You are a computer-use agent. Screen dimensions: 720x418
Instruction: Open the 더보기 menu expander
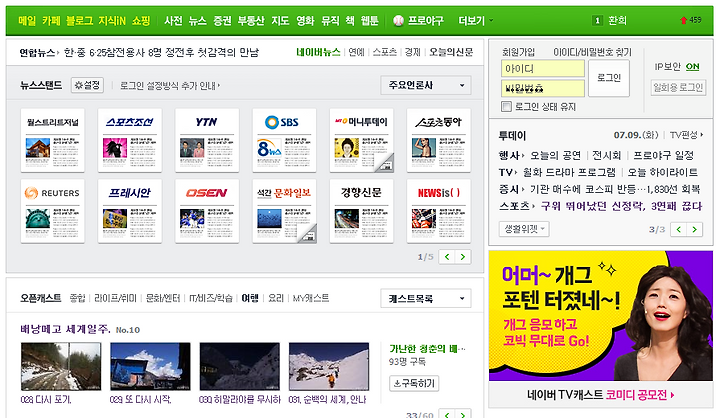click(x=476, y=21)
